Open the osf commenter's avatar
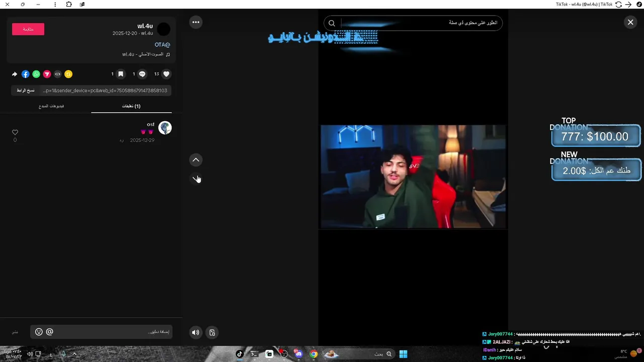The width and height of the screenshot is (644, 362). [165, 128]
